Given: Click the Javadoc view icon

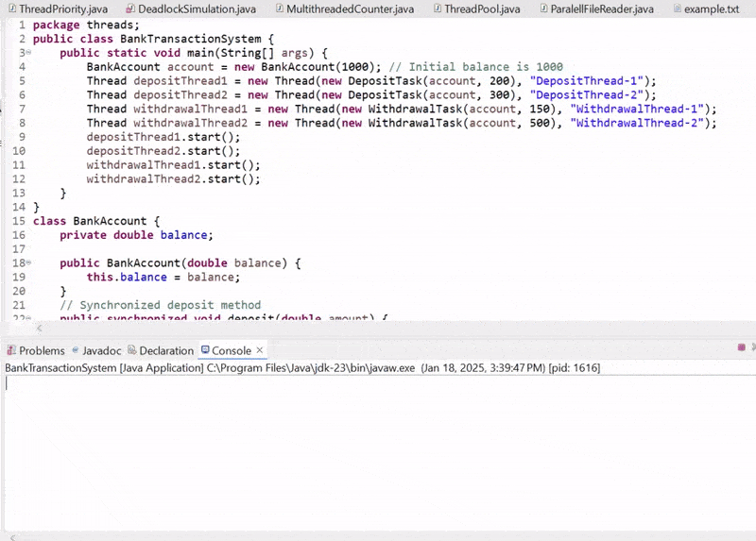Looking at the screenshot, I should click(x=76, y=350).
